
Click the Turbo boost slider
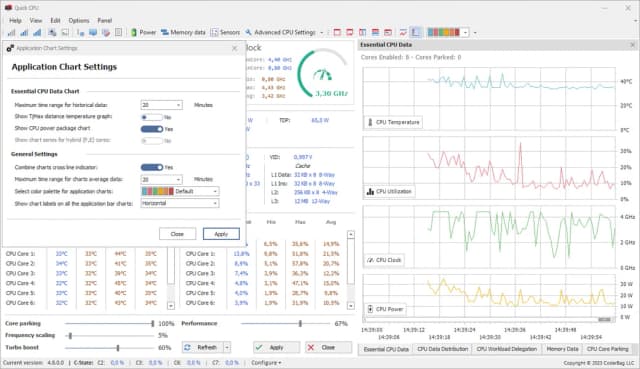(109, 348)
